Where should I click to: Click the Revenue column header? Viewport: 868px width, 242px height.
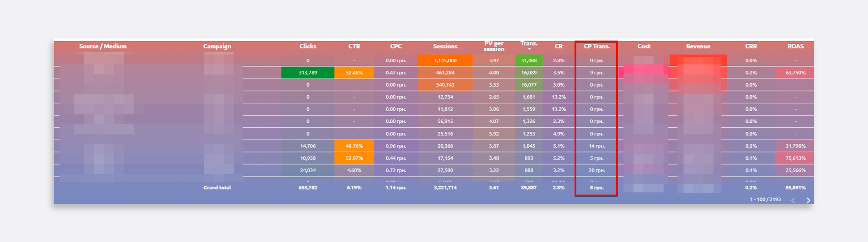[698, 47]
